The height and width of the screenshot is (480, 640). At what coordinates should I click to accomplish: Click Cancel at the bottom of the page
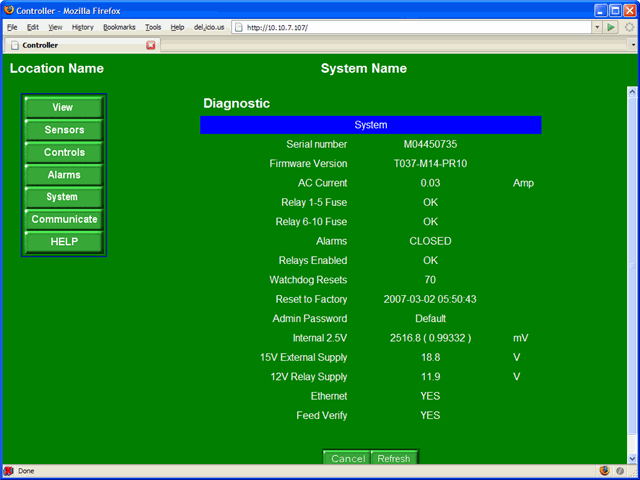click(347, 458)
